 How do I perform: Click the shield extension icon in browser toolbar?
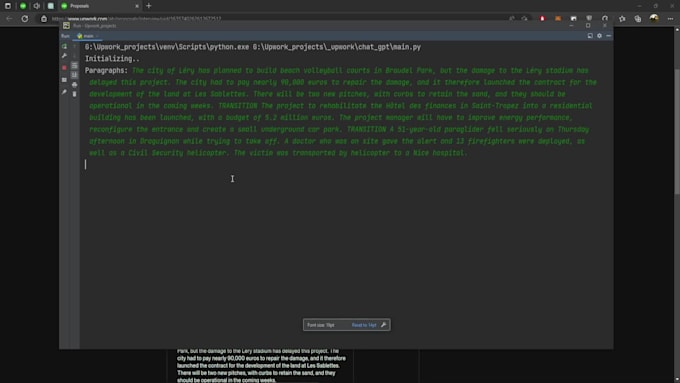coord(589,19)
